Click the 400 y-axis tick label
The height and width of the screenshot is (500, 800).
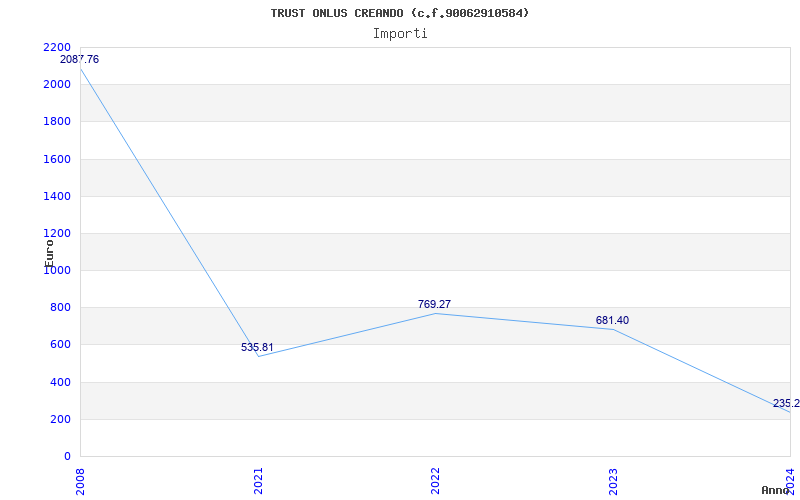[x=60, y=382]
